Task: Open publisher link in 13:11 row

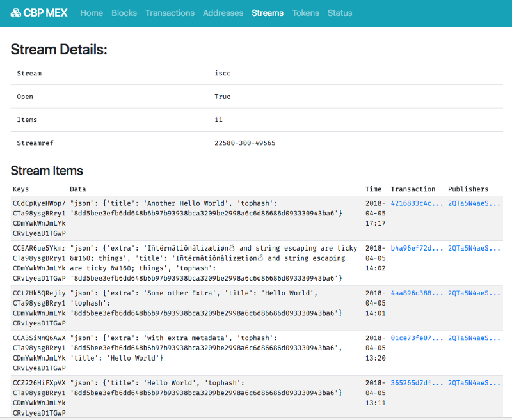Action: [474, 383]
